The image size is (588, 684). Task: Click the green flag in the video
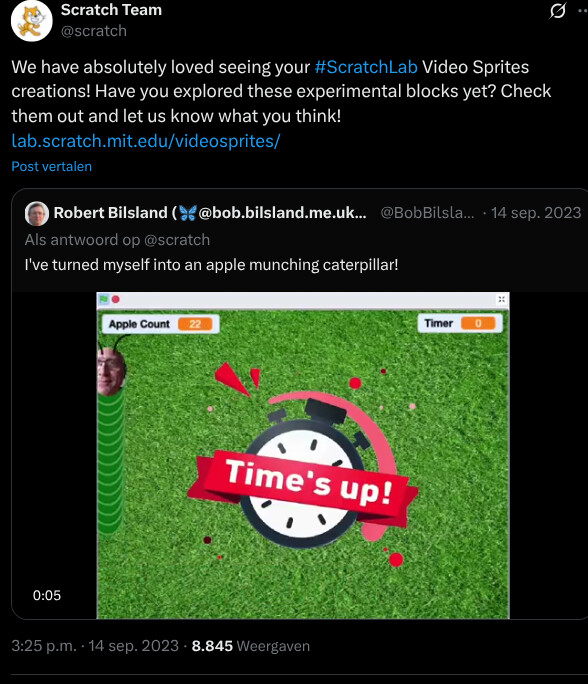point(104,299)
